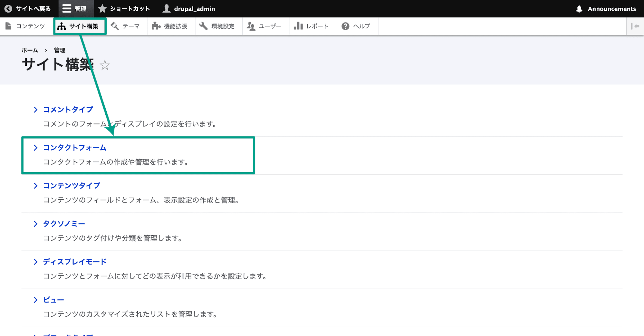Click the star icon beside ショートカット
644x336 pixels.
point(102,9)
